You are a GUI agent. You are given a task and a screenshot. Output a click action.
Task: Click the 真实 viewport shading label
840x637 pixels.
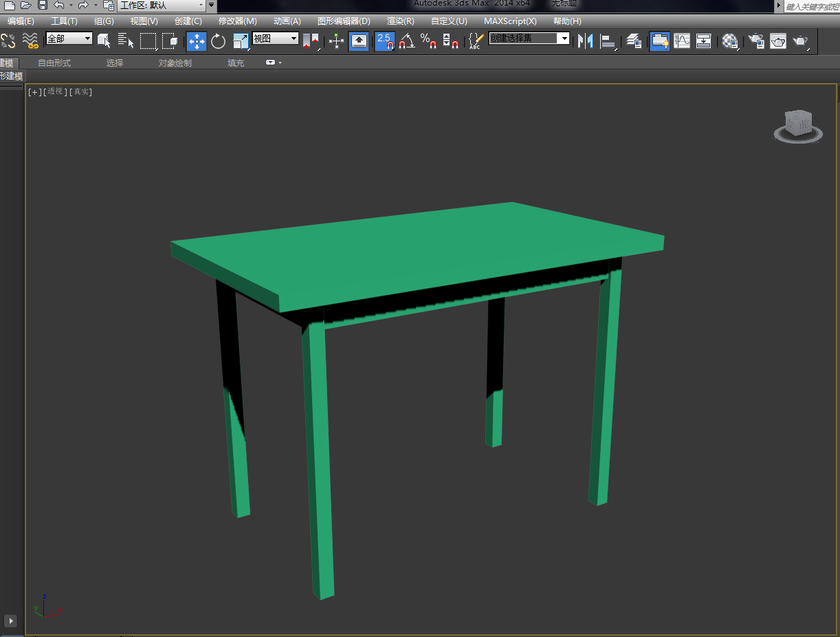(x=81, y=91)
